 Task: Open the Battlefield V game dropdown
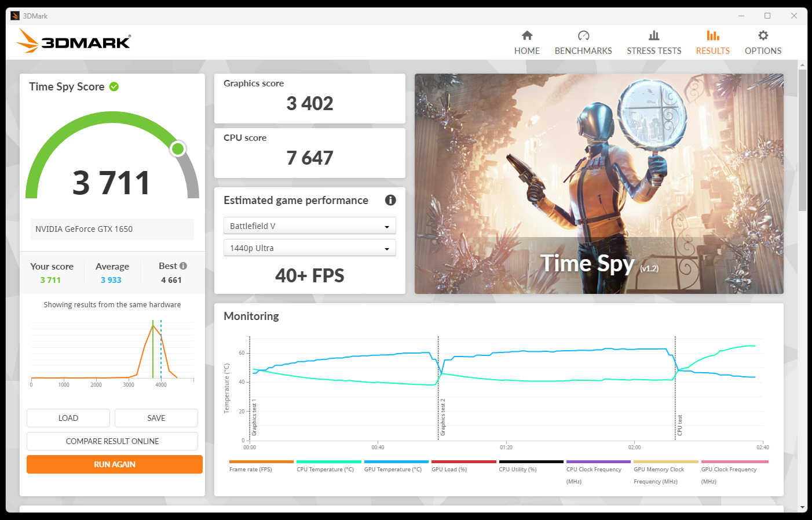click(309, 226)
